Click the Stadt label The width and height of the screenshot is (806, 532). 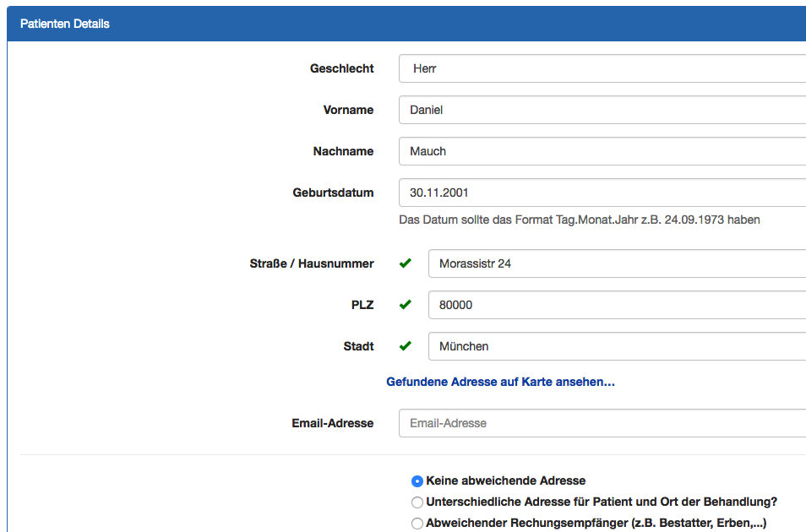coord(358,346)
